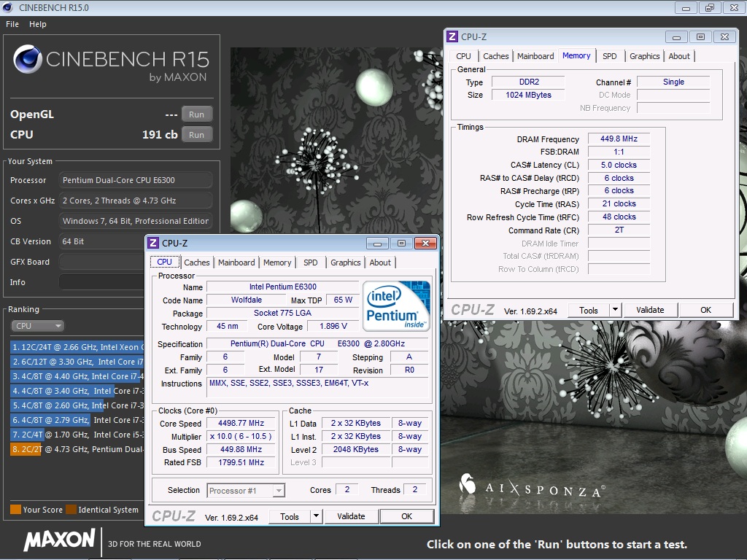The width and height of the screenshot is (747, 560).
Task: Select ranking entry 1 Intel Xeon 12C/24T
Action: coord(77,347)
